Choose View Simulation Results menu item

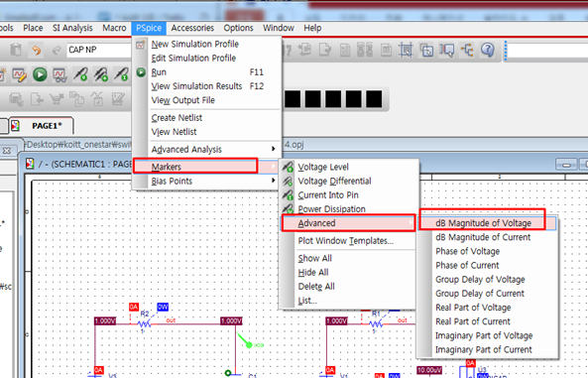point(196,86)
